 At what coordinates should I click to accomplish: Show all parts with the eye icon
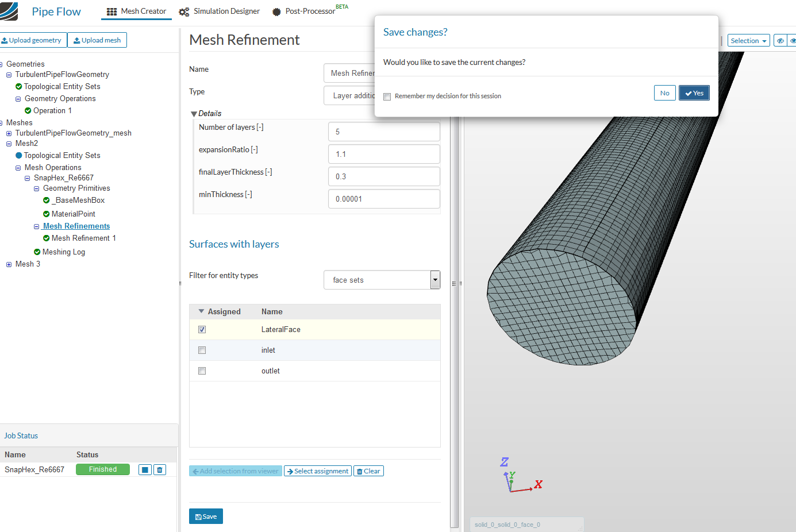pos(793,40)
